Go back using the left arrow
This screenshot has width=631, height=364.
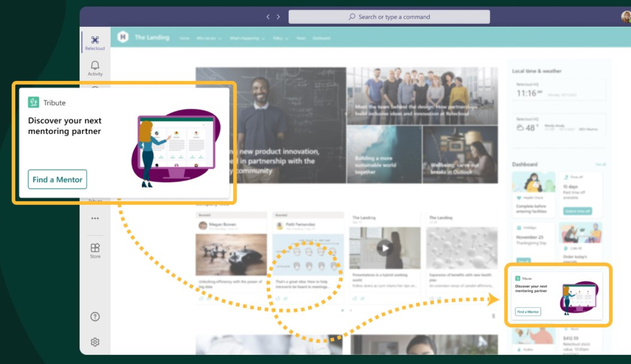click(x=268, y=17)
